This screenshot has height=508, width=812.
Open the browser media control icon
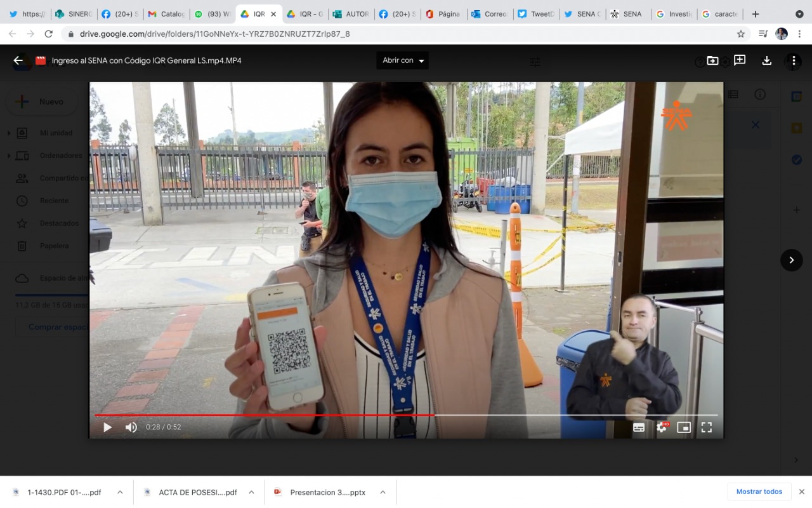pos(763,34)
